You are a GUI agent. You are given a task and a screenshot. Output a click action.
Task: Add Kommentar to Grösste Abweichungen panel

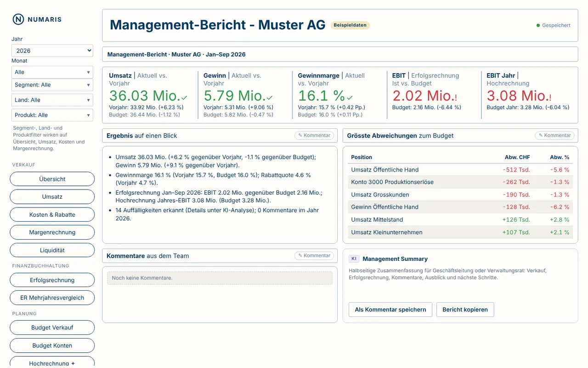point(555,136)
